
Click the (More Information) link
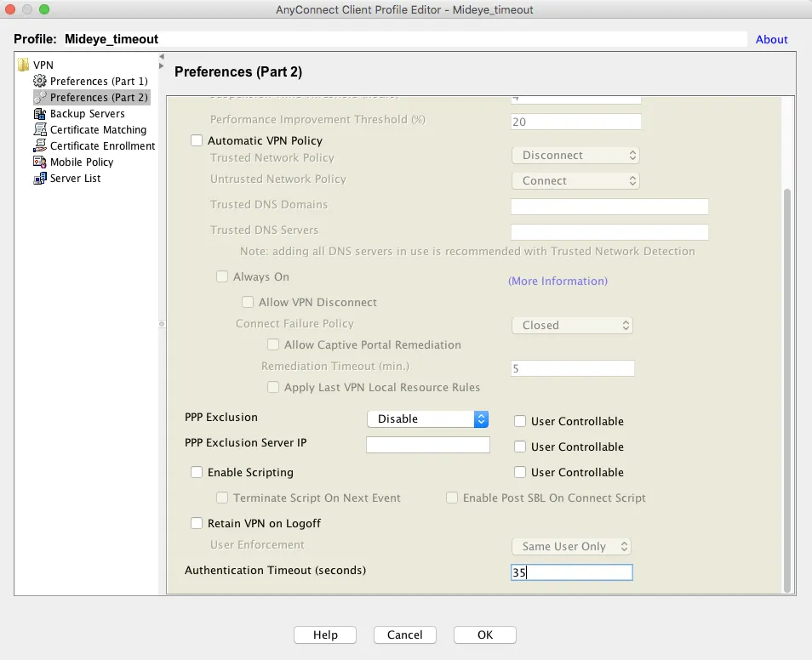tap(558, 281)
